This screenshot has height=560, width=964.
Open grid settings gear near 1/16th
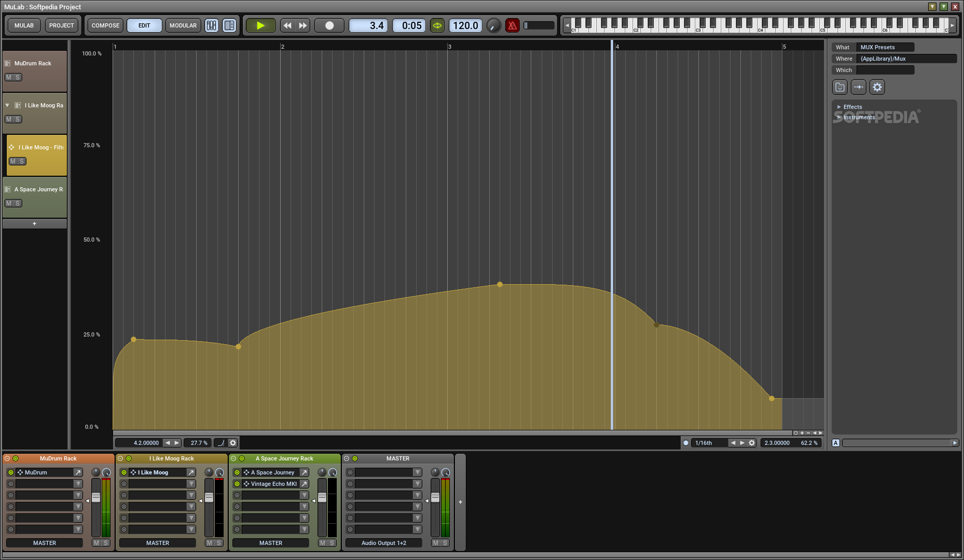(752, 443)
